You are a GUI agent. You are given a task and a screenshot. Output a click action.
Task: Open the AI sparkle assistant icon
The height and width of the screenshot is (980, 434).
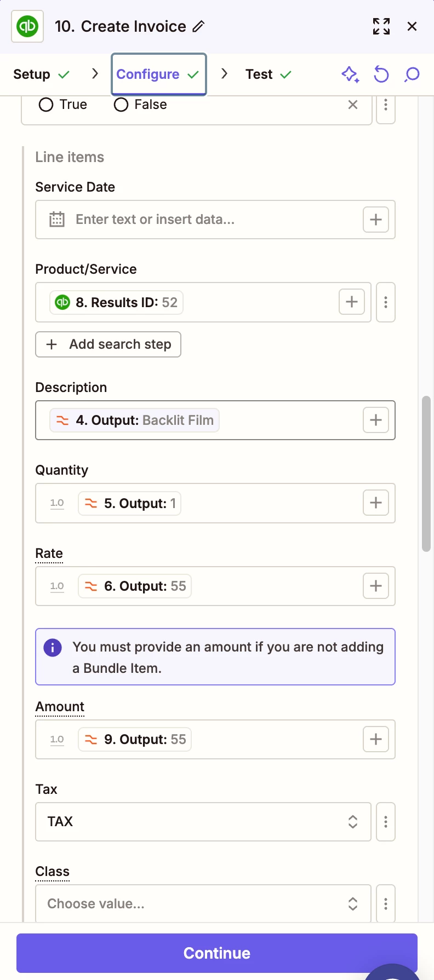pyautogui.click(x=350, y=74)
